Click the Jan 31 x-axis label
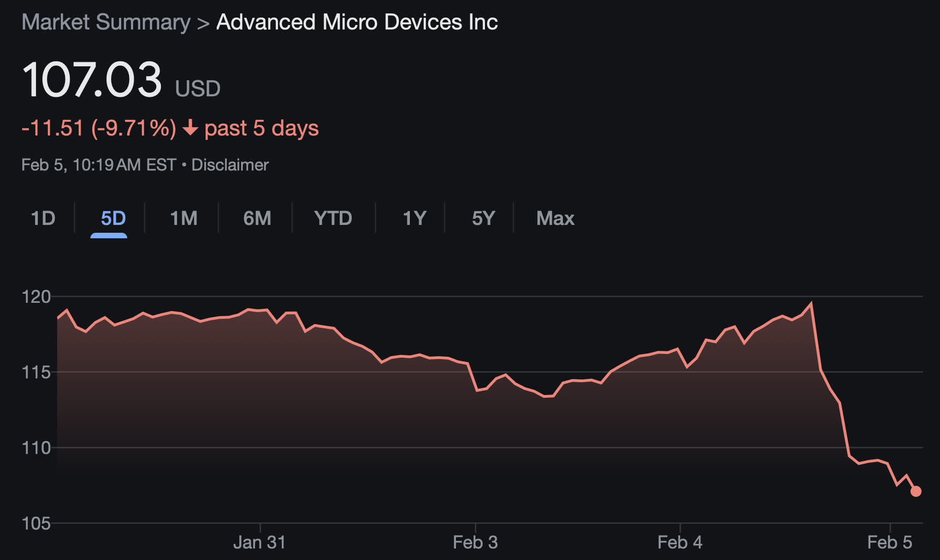 tap(260, 542)
